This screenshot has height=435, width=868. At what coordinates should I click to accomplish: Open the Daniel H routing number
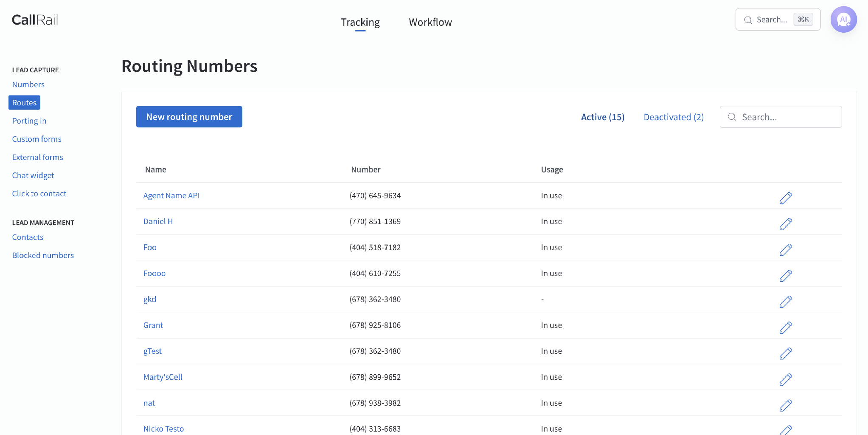tap(158, 221)
